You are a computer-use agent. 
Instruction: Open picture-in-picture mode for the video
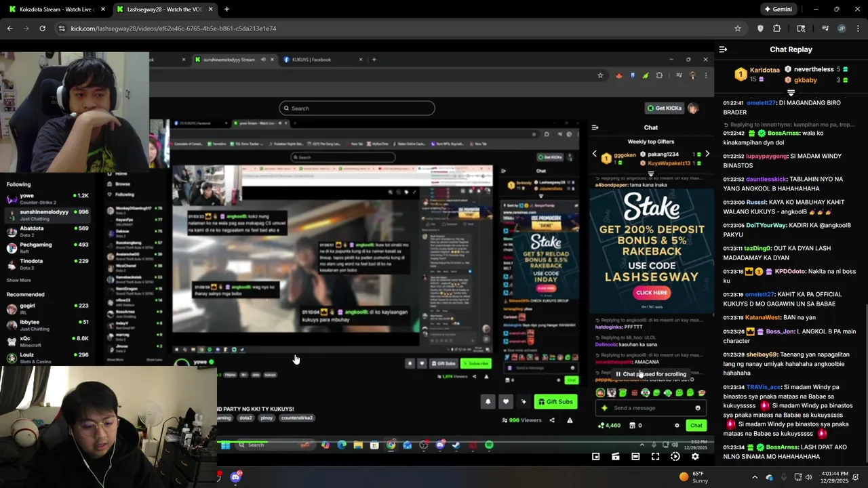click(596, 457)
